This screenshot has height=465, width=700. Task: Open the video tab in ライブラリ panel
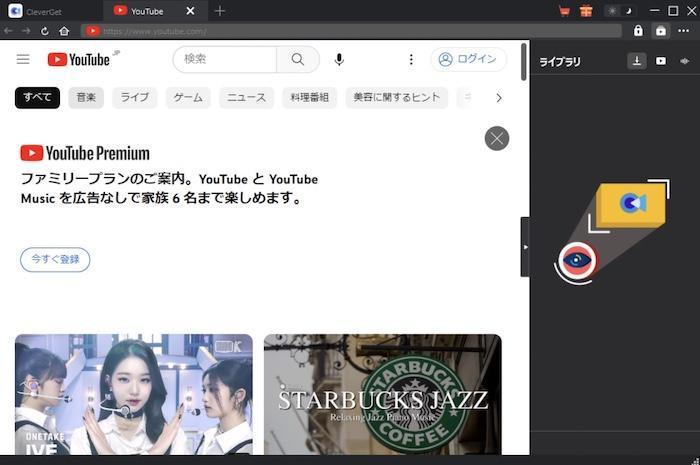[x=661, y=61]
